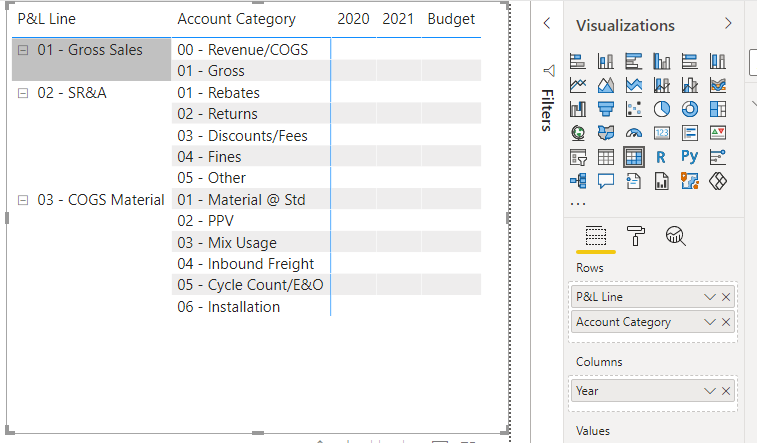Select the Power Apps visual

[718, 181]
